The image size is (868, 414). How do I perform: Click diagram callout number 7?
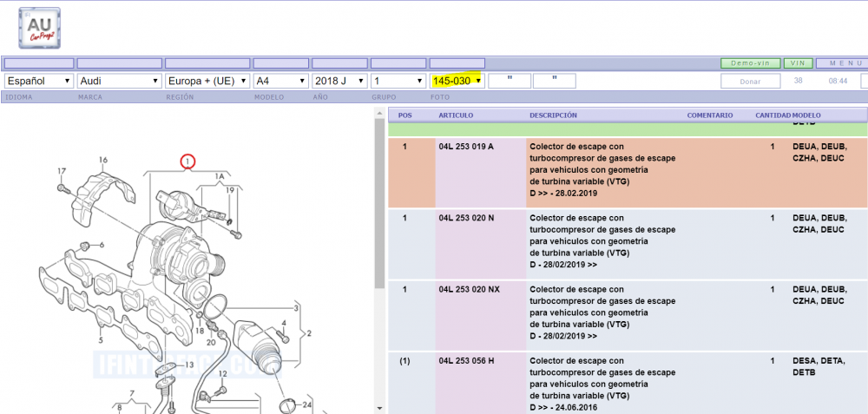[132, 393]
